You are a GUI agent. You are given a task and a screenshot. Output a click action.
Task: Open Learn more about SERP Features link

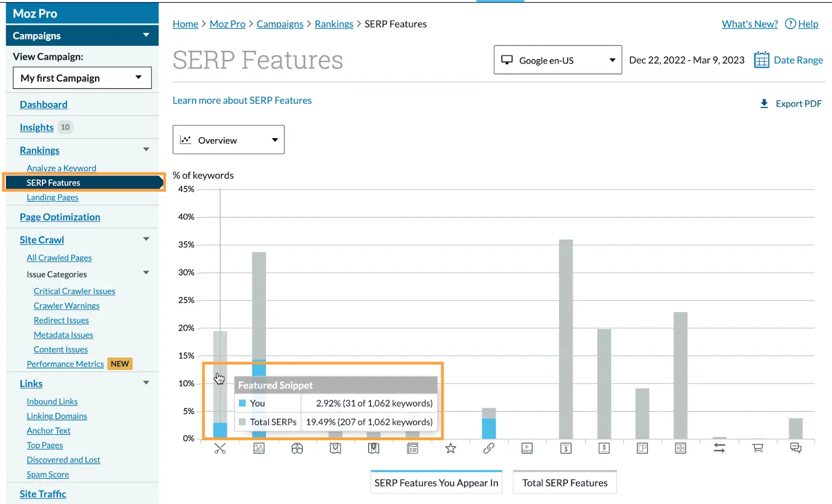click(242, 100)
